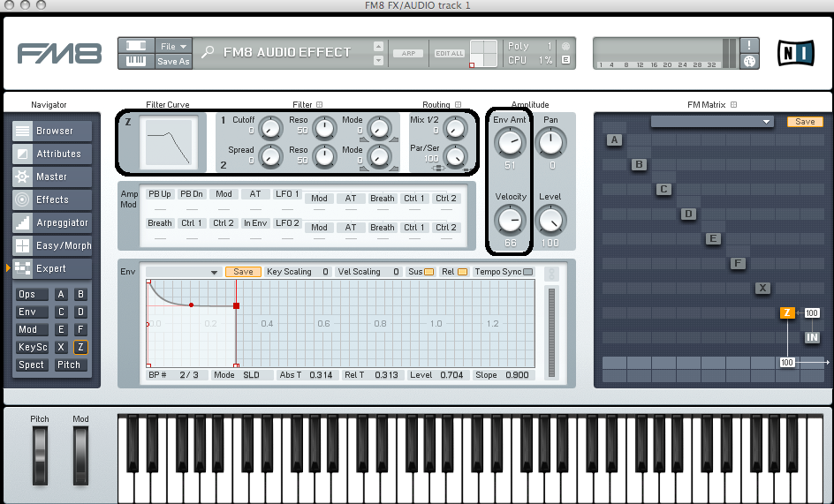The image size is (834, 504).
Task: Select operator A button in Navigator
Action: (61, 294)
